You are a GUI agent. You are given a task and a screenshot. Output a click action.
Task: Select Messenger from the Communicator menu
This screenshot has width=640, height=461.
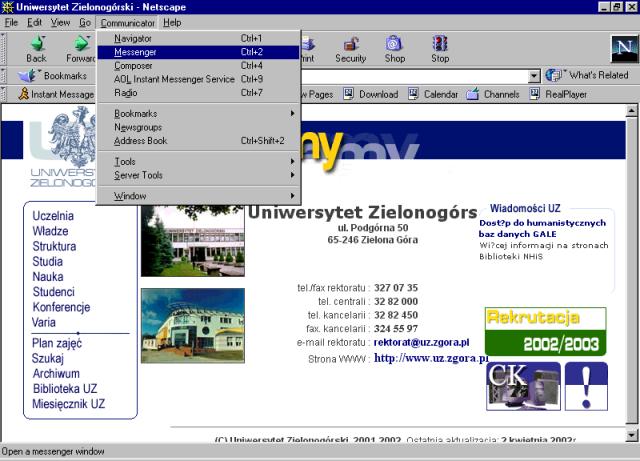pos(199,52)
